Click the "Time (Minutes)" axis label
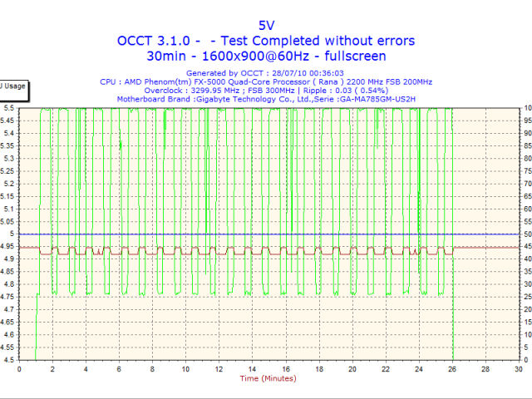532x399 pixels. (x=268, y=378)
